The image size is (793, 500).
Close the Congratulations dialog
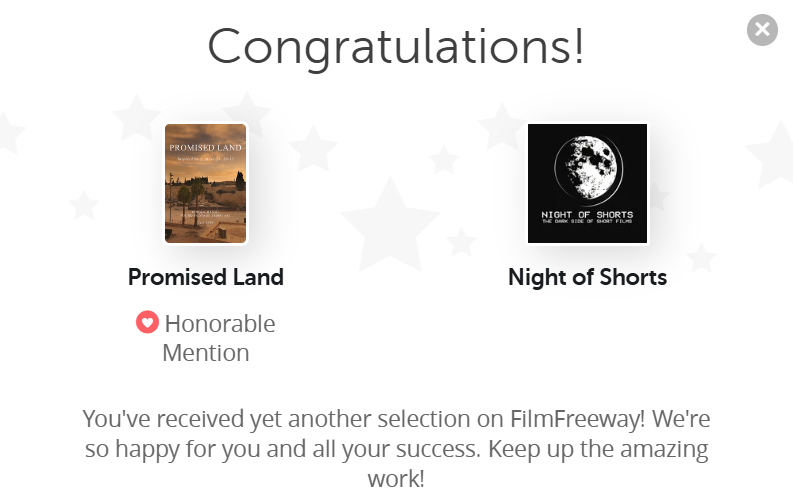tap(762, 30)
